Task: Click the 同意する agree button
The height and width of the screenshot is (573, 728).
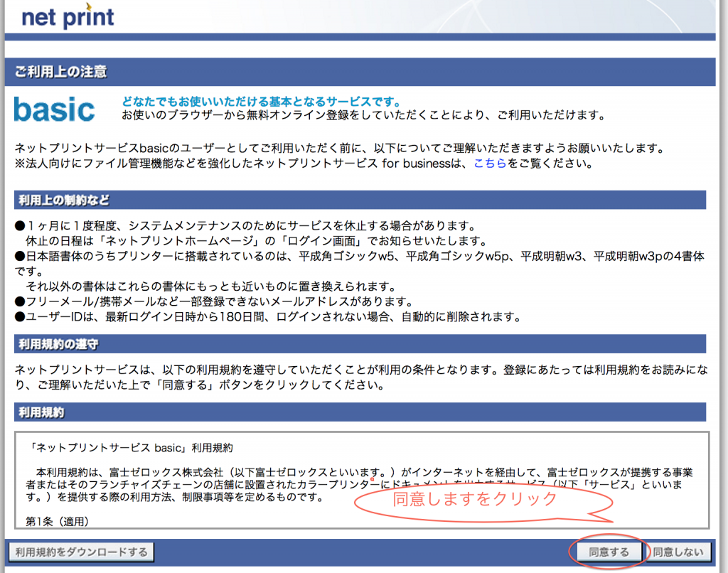Action: tap(609, 552)
